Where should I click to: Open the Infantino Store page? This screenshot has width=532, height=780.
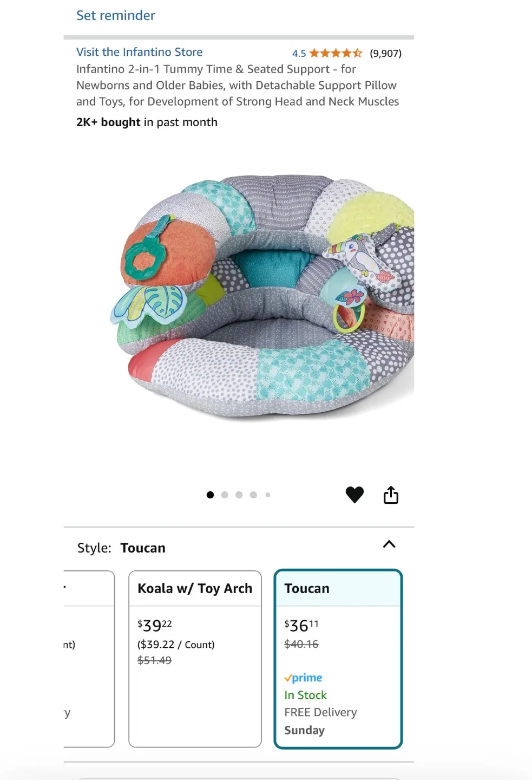(139, 51)
